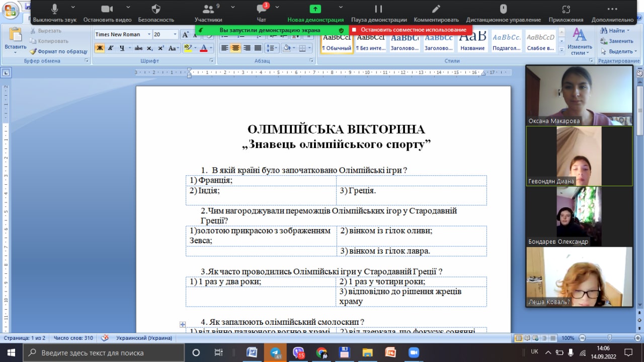Adjust the document zoom slider
This screenshot has width=644, height=362.
click(x=609, y=338)
